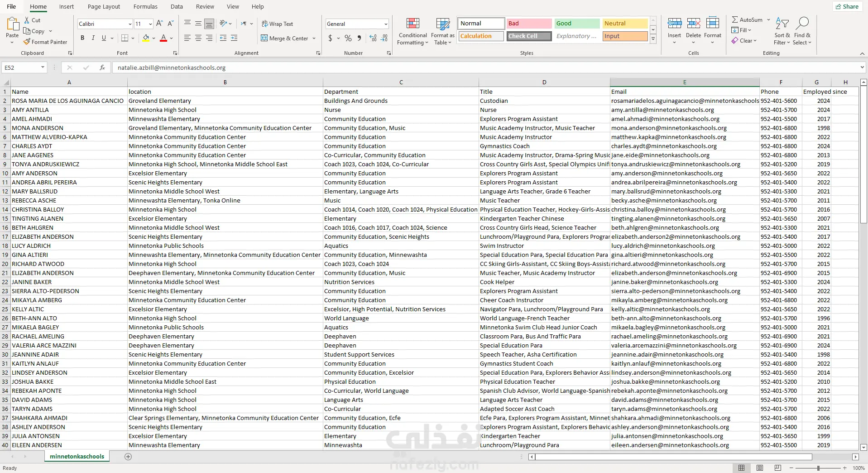The image size is (868, 473).
Task: Open Conditional Formatting
Action: (x=412, y=31)
